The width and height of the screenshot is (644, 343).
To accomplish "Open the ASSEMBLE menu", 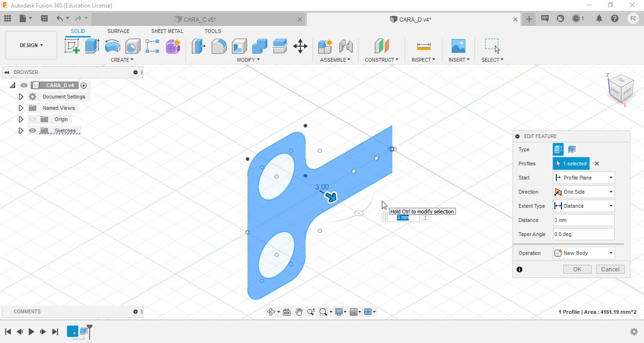I will pyautogui.click(x=335, y=60).
